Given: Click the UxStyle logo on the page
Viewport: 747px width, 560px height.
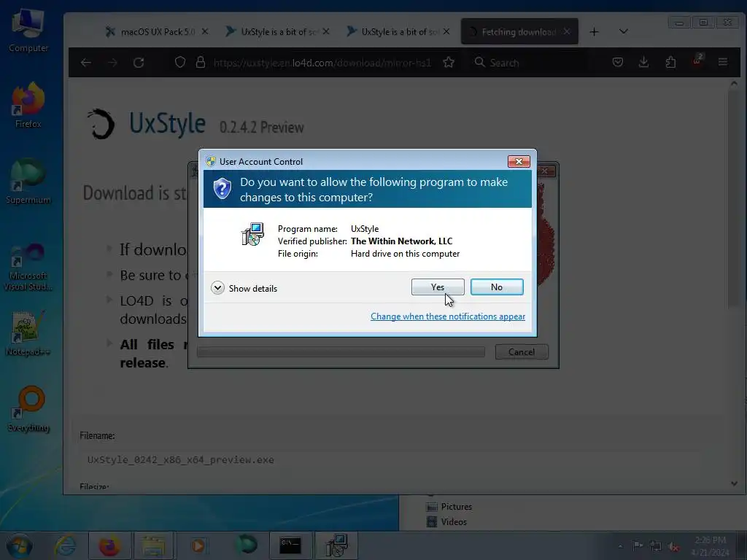Looking at the screenshot, I should [x=101, y=124].
